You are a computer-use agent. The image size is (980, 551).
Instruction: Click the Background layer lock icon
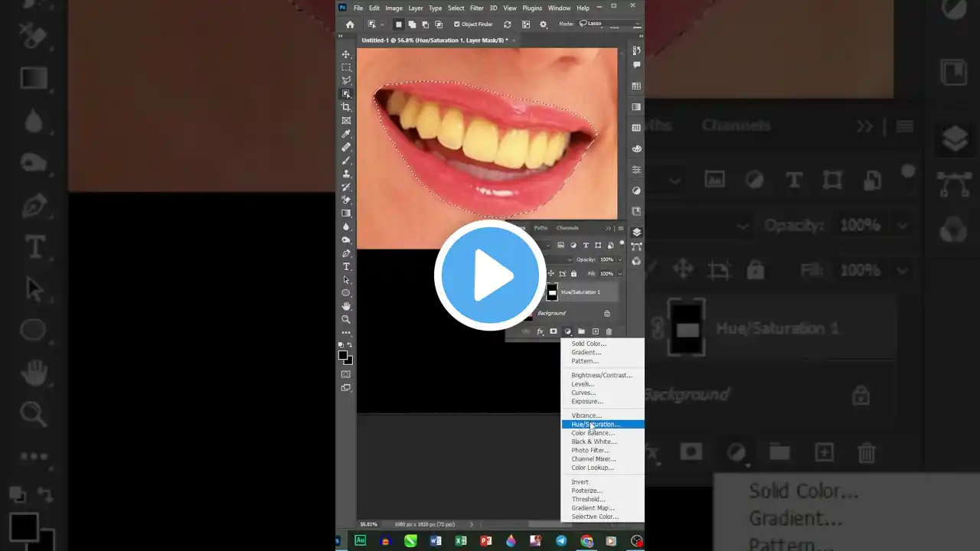tap(607, 313)
